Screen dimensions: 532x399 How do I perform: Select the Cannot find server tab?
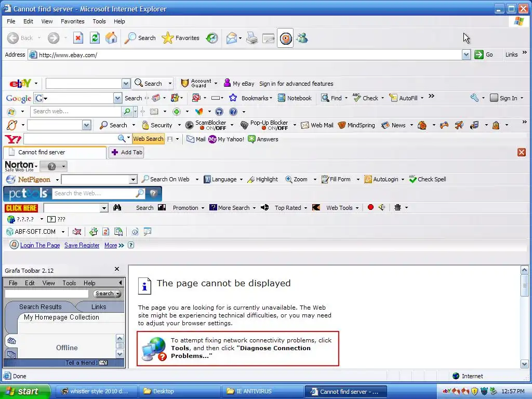click(x=54, y=152)
